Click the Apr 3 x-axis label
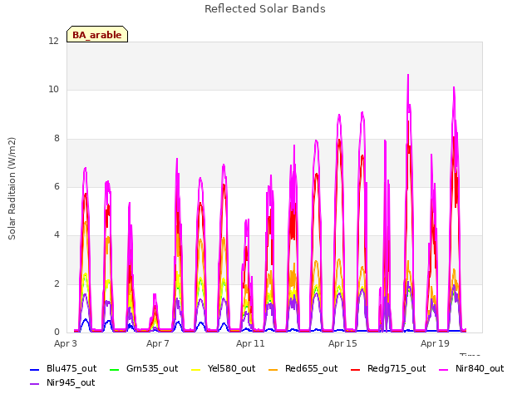The image size is (532, 399). (x=66, y=343)
